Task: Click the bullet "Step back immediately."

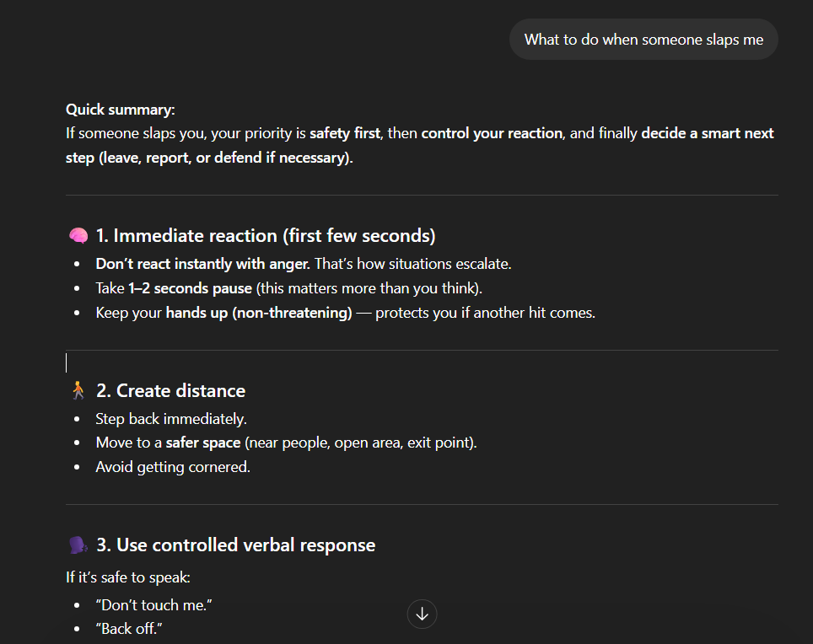Action: [171, 419]
